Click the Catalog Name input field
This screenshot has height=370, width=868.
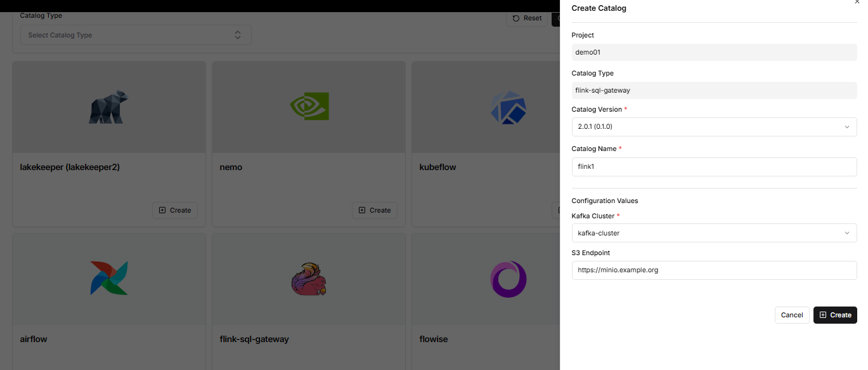[714, 167]
